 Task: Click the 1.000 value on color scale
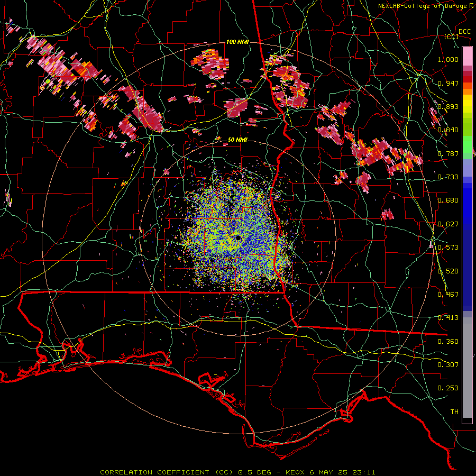click(x=448, y=59)
